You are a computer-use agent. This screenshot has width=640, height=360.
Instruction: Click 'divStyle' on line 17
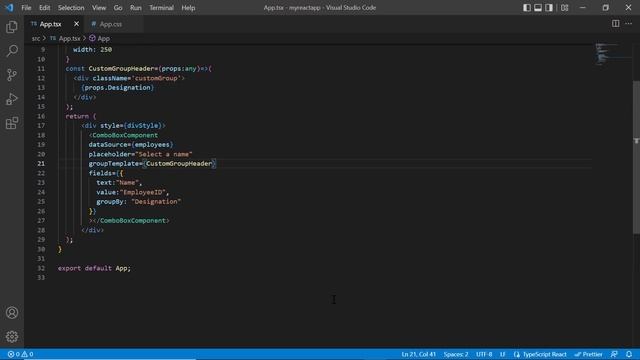coord(142,126)
